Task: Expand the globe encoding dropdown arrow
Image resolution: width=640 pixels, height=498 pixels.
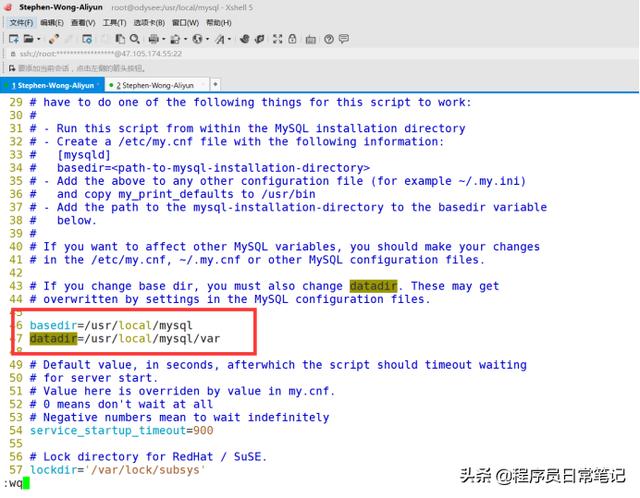Action: [207, 39]
